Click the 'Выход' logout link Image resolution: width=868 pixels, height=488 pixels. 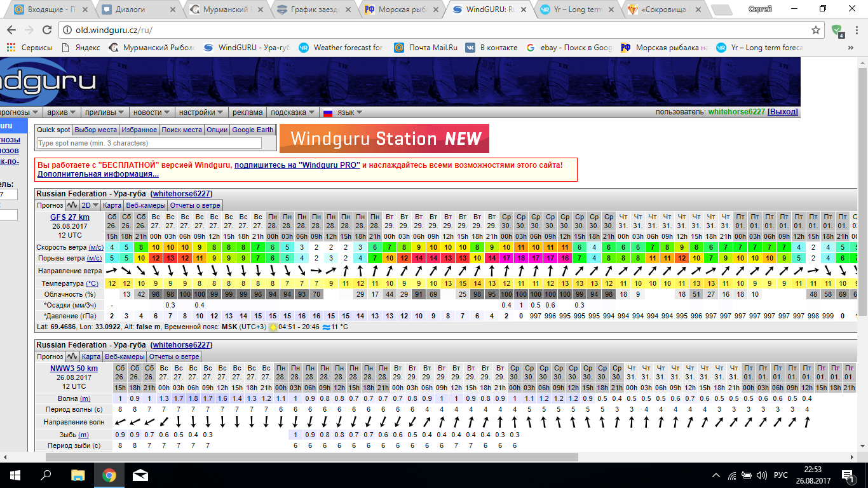[x=783, y=112]
